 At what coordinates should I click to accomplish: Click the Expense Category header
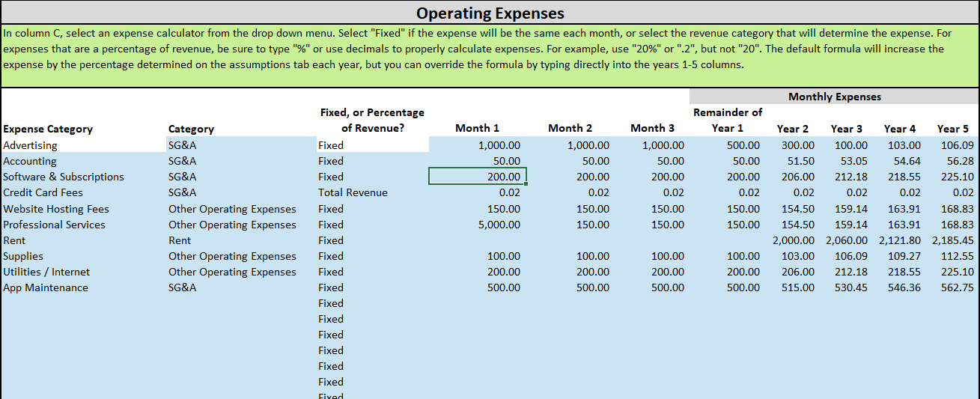click(x=48, y=129)
